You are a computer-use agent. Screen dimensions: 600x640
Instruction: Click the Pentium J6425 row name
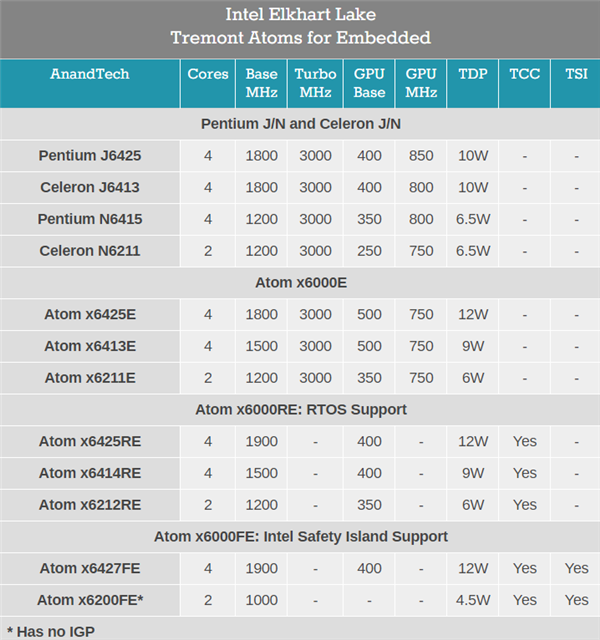coord(90,156)
